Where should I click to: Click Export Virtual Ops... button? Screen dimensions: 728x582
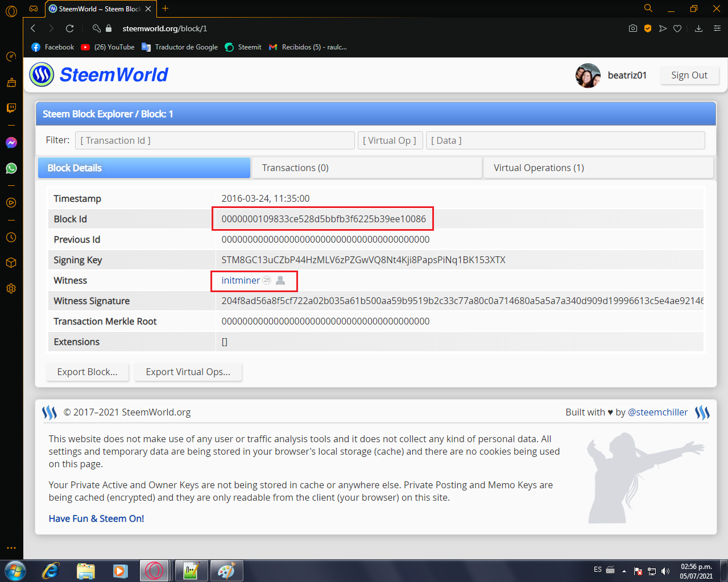(188, 372)
